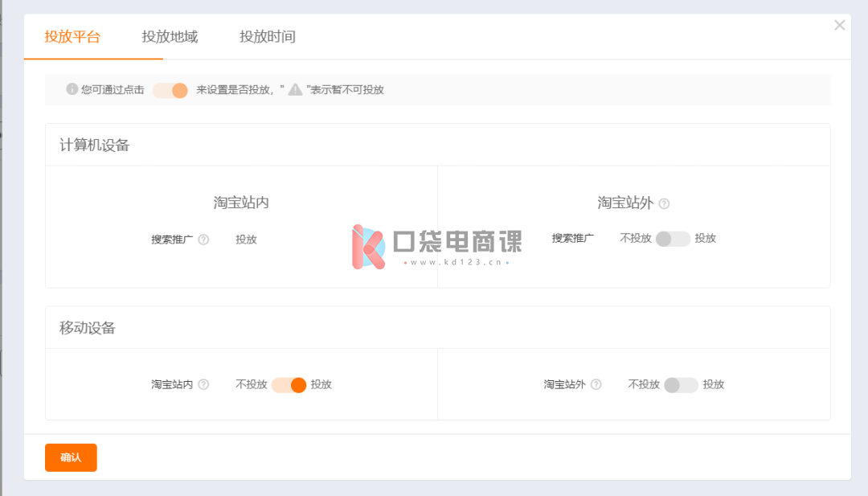Enable the 移动设备 淘宝站外 toggle
Viewport: 868px width, 496px height.
tap(681, 385)
